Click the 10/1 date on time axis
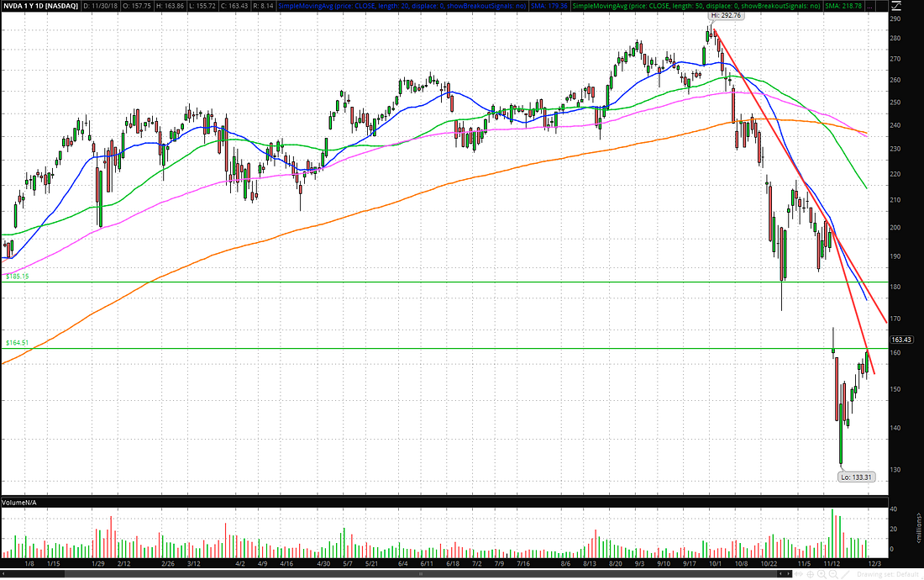The width and height of the screenshot is (924, 580). click(716, 563)
